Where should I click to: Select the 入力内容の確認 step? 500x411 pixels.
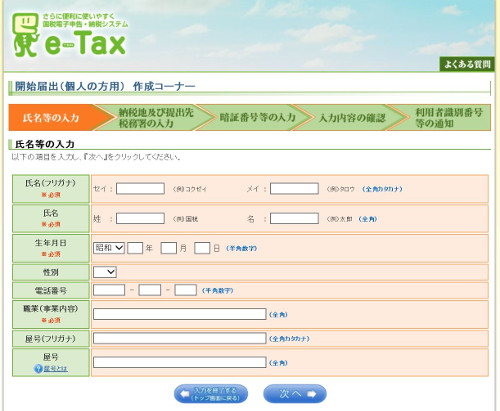tap(352, 117)
